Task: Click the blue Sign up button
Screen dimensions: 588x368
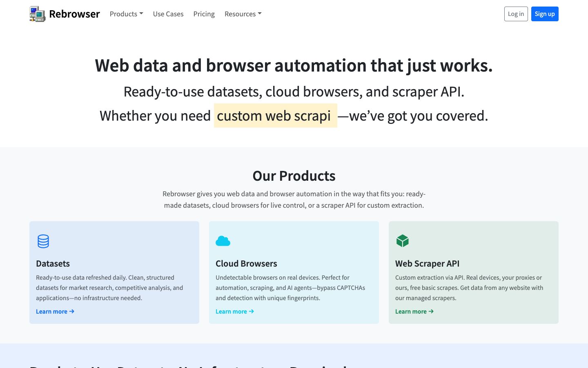Action: 545,14
